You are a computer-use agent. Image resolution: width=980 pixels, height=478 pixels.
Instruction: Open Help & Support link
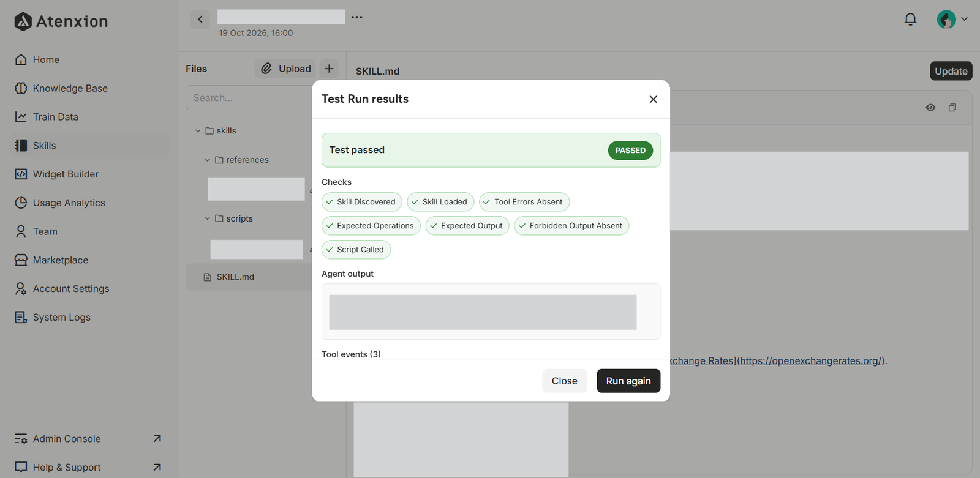88,467
